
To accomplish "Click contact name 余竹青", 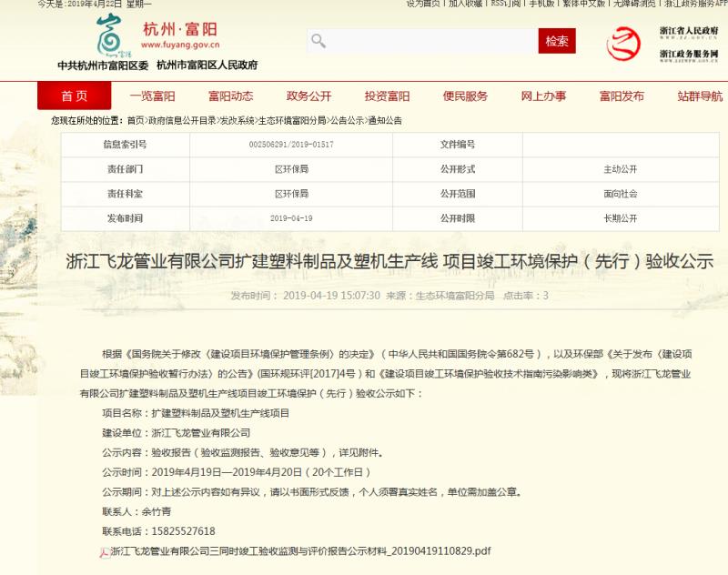I will (157, 512).
